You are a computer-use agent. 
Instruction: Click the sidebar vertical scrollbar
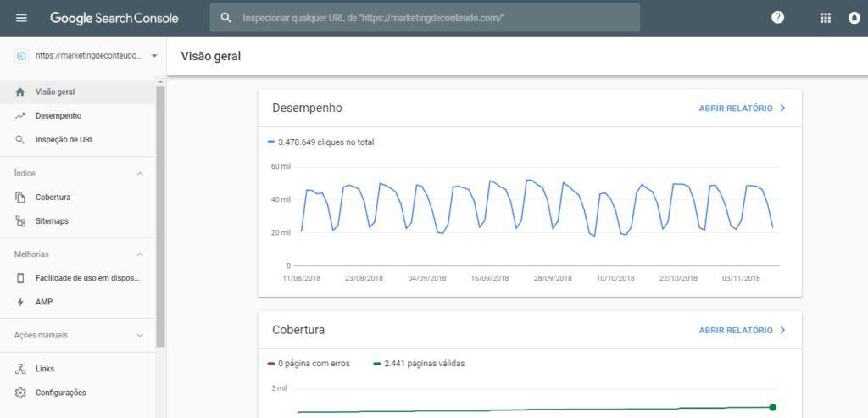pyautogui.click(x=160, y=216)
